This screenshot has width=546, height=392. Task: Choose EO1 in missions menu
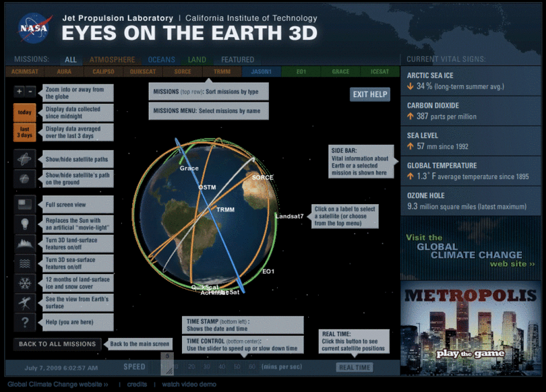[301, 71]
